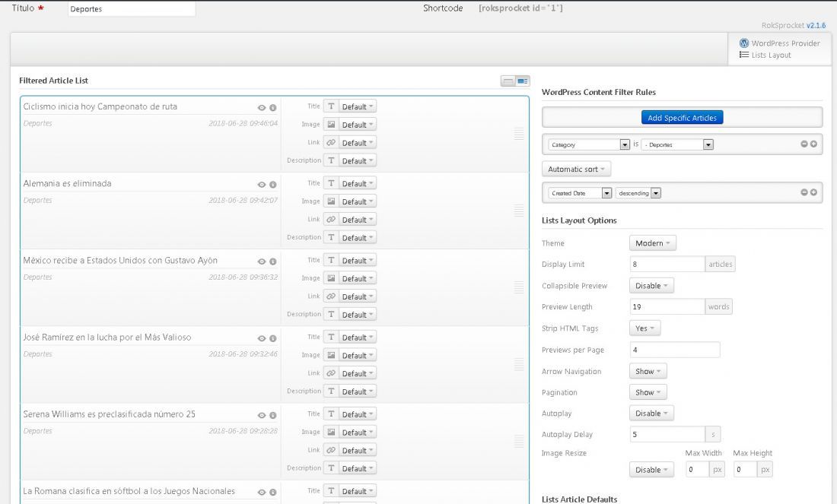The height and width of the screenshot is (504, 837).
Task: Open the RokSprocket v2.1.6 version link
Action: (816, 25)
